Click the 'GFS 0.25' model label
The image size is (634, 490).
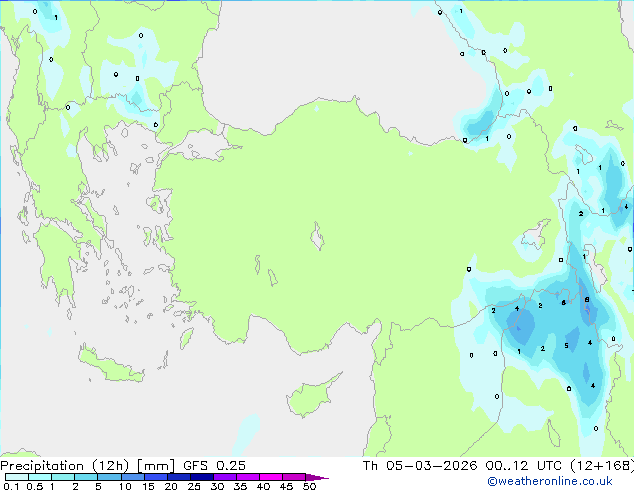coord(214,466)
